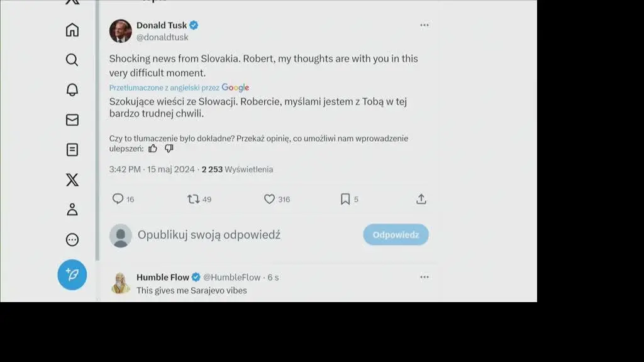Repost Donald Tusk's tweet
644x362 pixels.
(194, 199)
